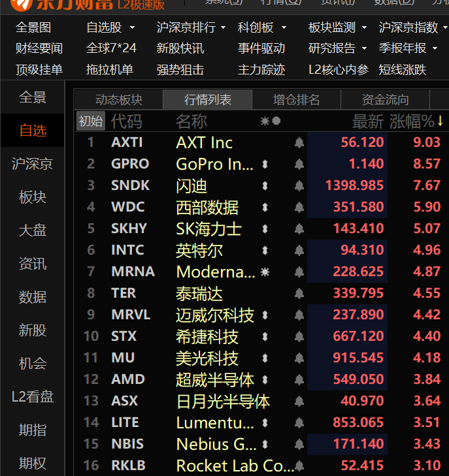Viewport: 449px width, 476px height.
Task: Select 自选 in the left sidebar
Action: (33, 131)
